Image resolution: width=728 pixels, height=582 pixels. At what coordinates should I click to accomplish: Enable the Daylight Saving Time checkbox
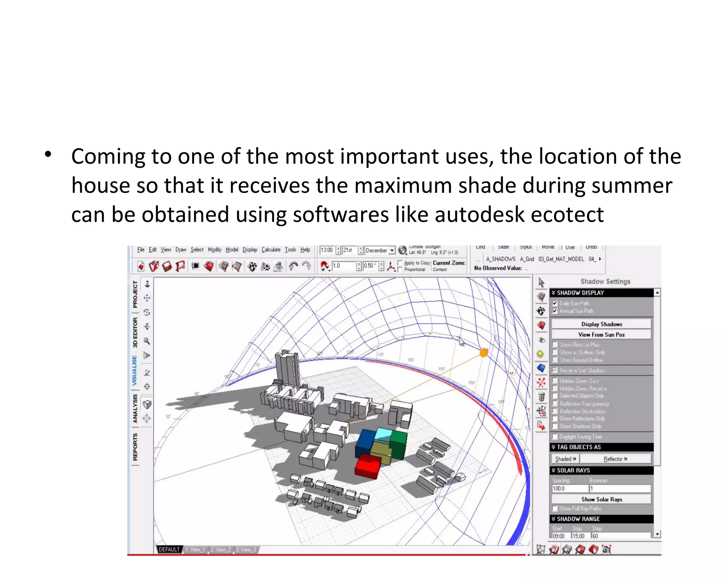555,437
